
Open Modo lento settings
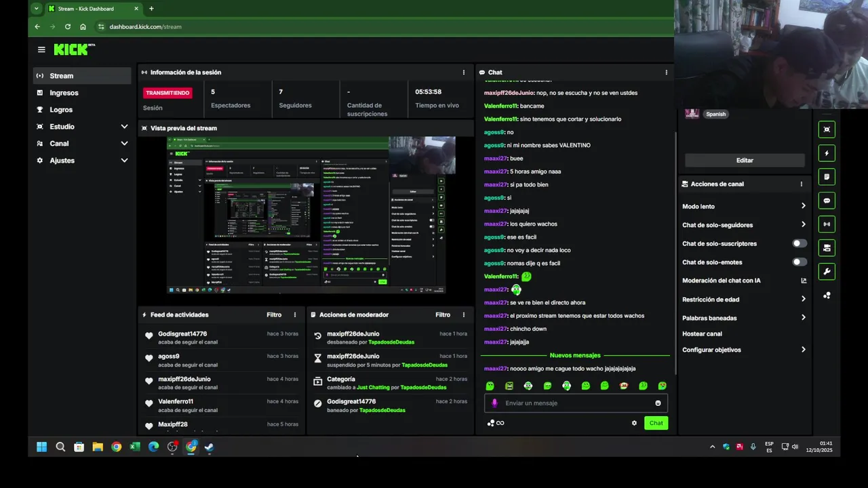744,206
